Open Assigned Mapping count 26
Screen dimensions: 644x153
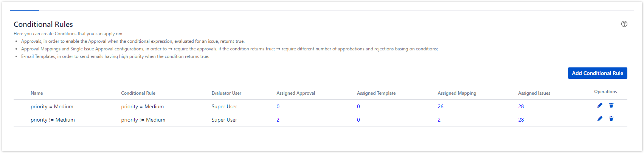(441, 107)
